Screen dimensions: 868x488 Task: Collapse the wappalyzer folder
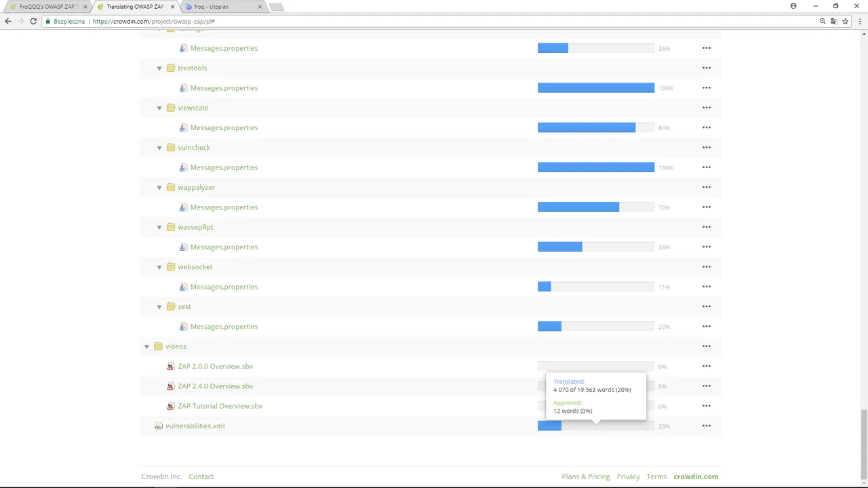(159, 187)
